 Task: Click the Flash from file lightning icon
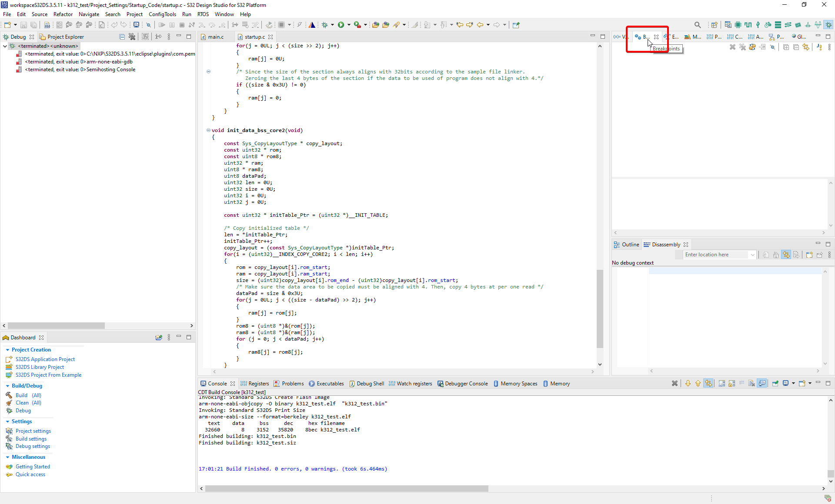pos(299,25)
